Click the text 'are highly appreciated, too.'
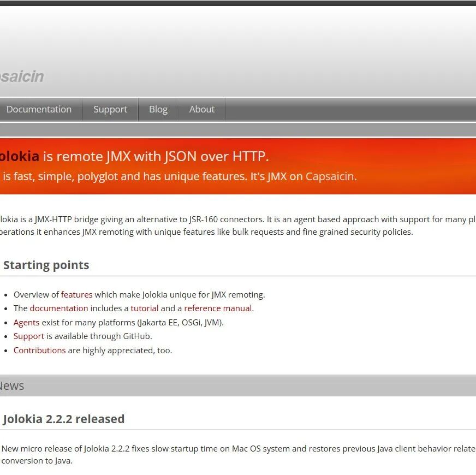The image size is (476, 475). pos(120,350)
